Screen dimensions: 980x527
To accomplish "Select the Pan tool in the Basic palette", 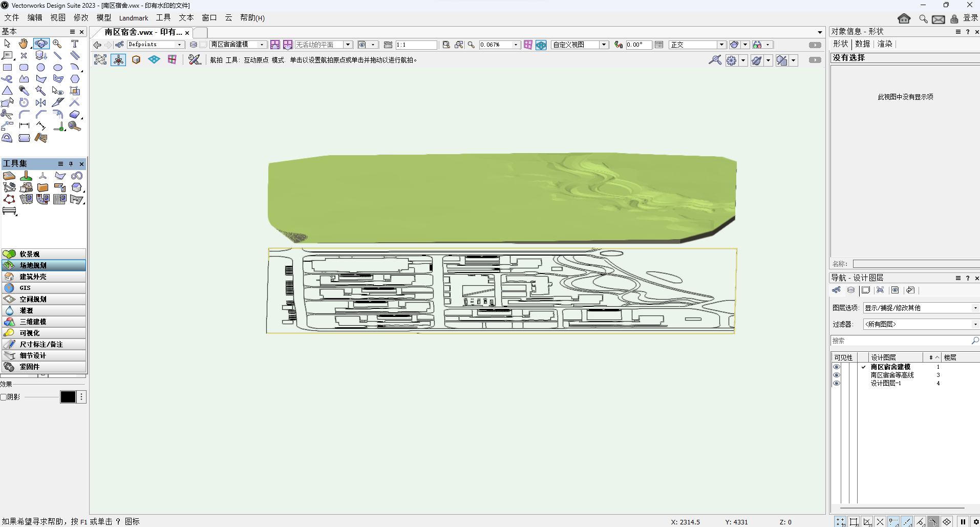I will click(23, 44).
